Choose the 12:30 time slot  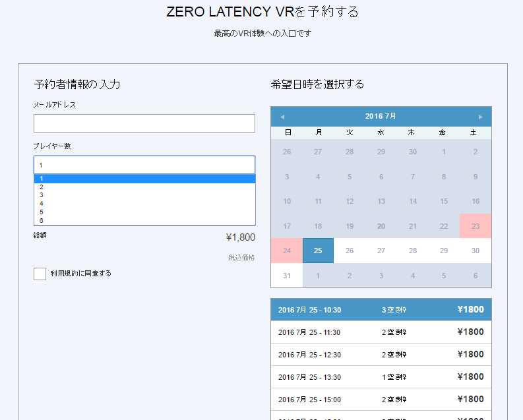[381, 354]
